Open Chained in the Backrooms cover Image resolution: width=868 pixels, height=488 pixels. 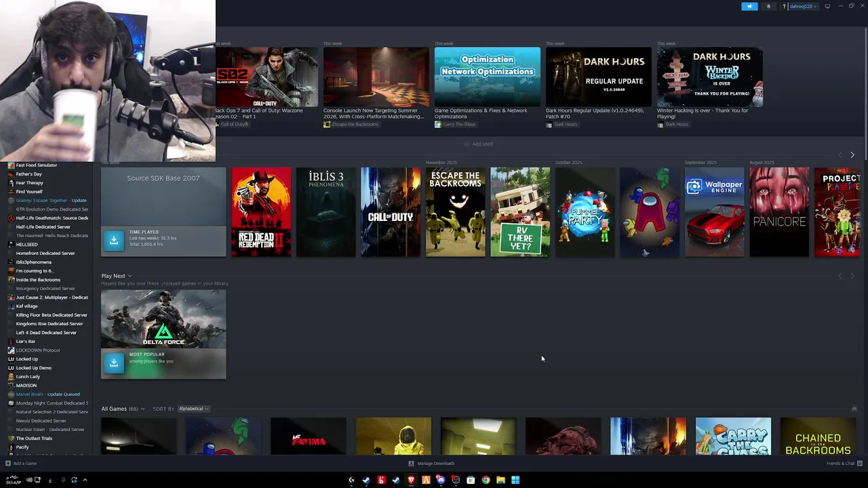(x=818, y=436)
